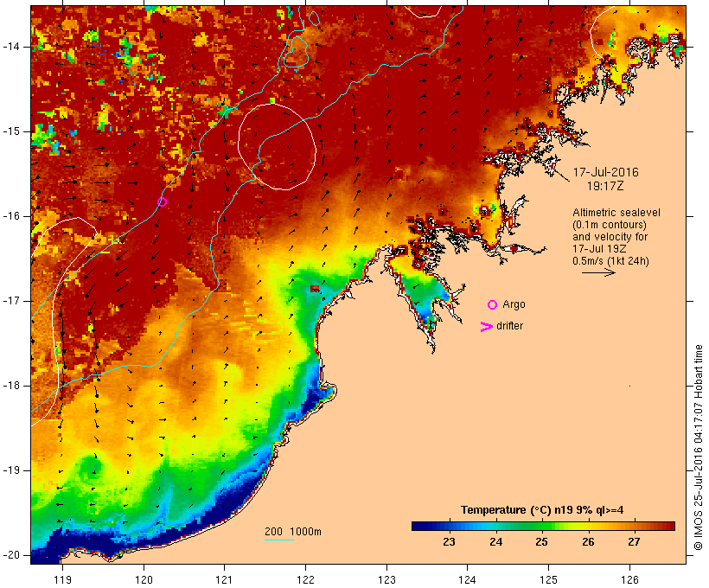Click the colorbar tick label 26

click(588, 542)
